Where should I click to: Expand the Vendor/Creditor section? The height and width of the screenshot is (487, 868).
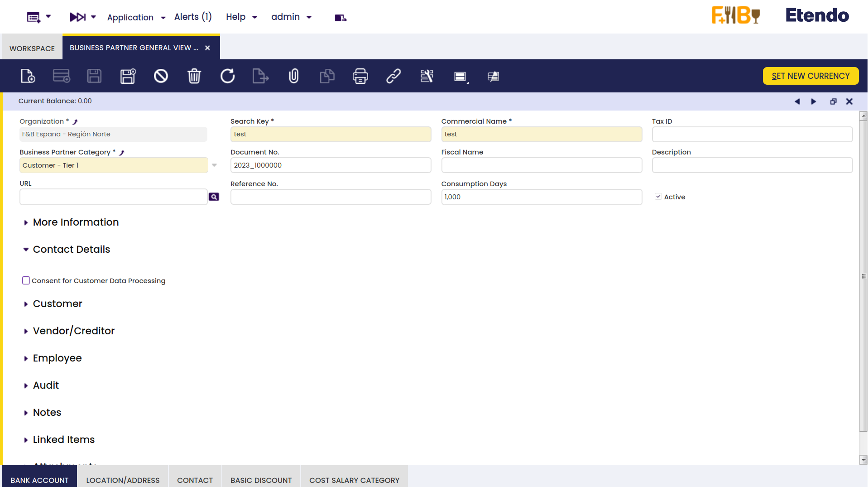pyautogui.click(x=73, y=331)
